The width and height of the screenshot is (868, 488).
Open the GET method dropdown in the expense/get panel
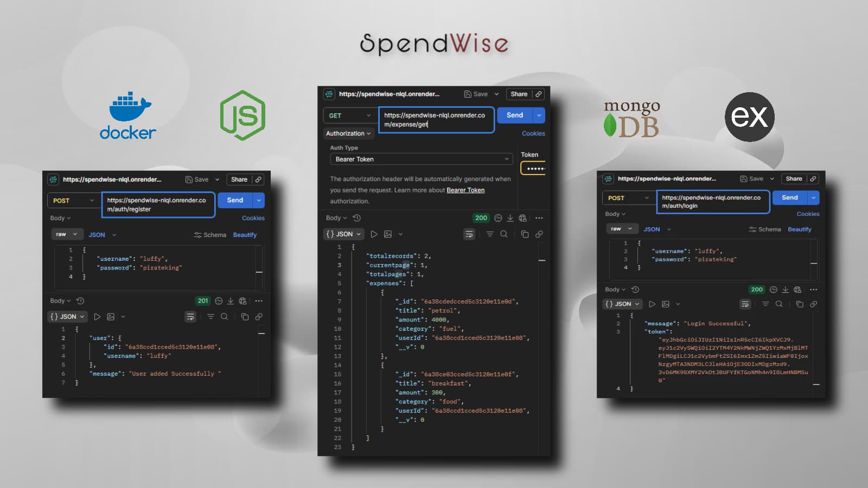pos(349,115)
